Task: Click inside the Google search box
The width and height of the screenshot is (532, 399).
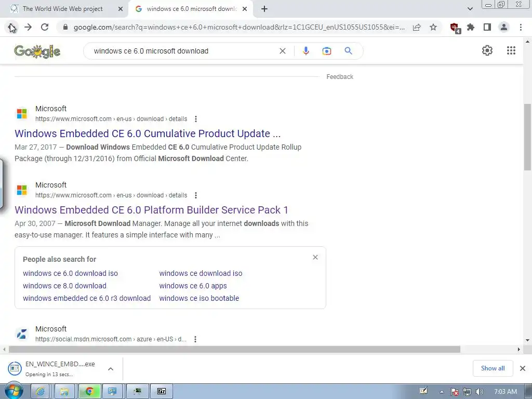Action: coord(183,51)
